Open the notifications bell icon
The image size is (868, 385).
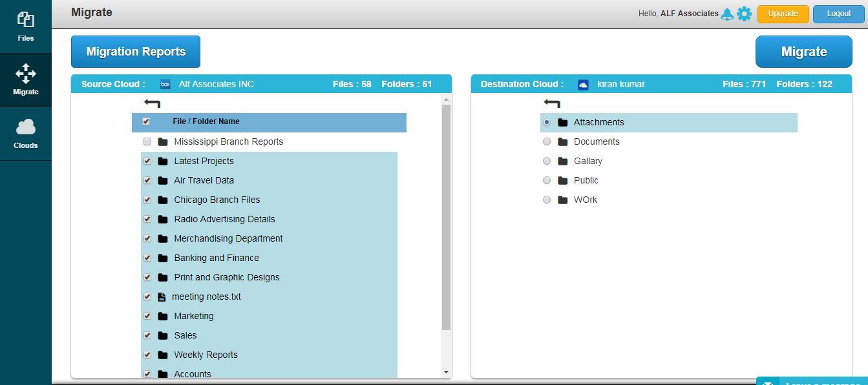[x=727, y=14]
